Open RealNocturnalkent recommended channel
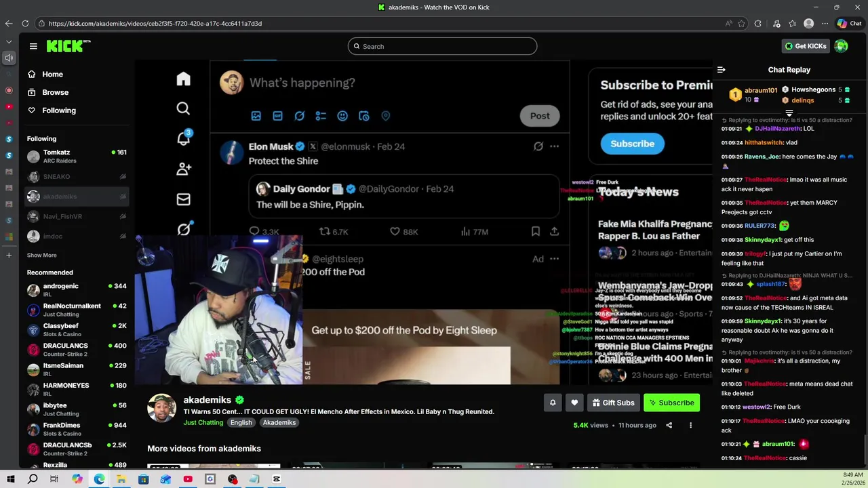868x488 pixels. coord(77,310)
